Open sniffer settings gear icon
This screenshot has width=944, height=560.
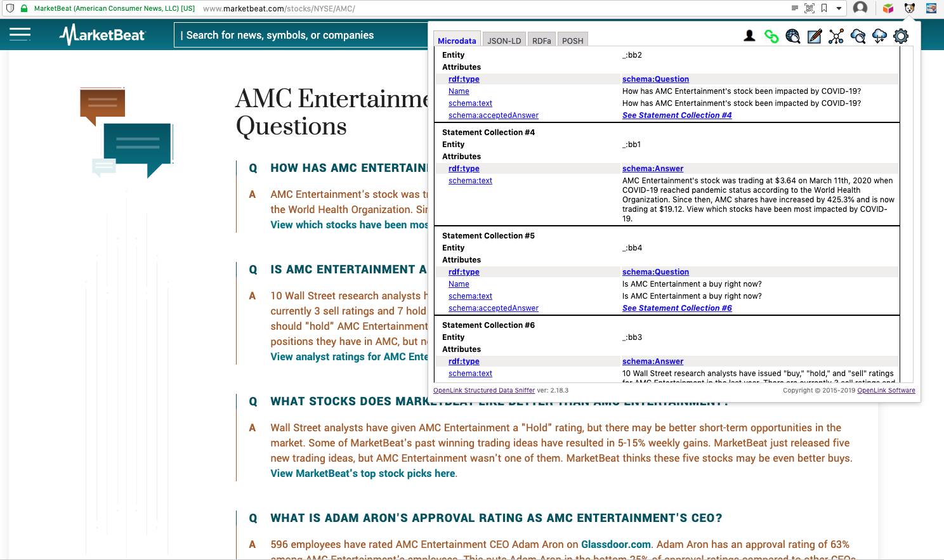point(901,36)
